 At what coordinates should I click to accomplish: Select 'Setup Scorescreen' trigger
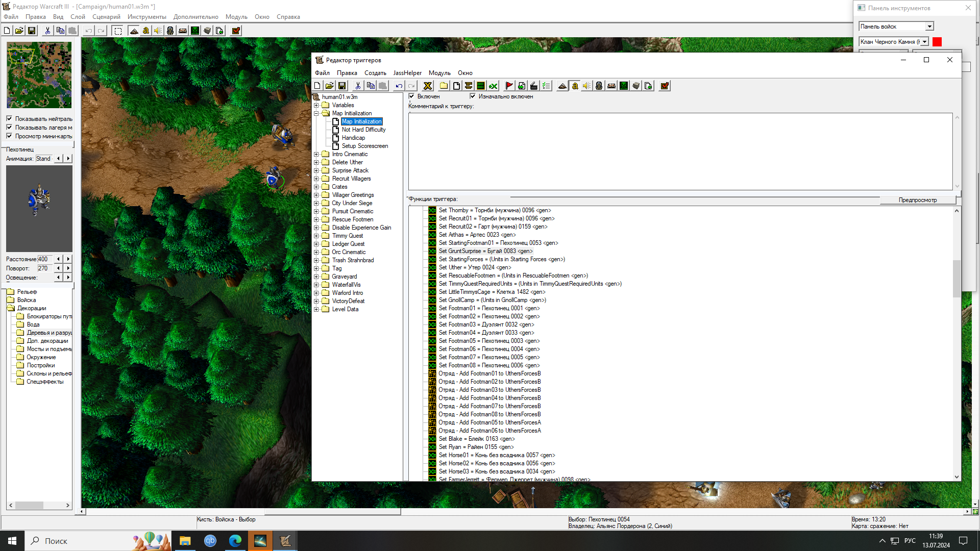click(365, 146)
